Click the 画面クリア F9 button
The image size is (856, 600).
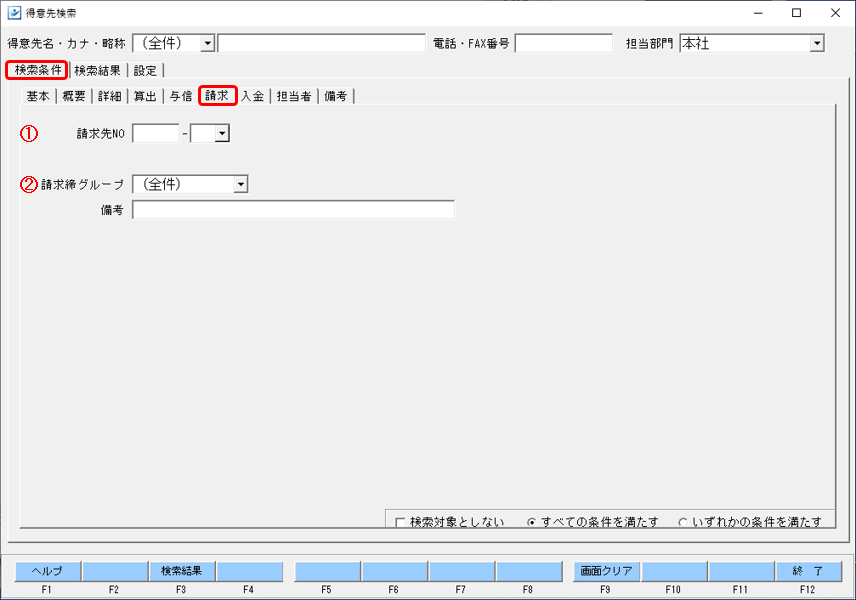pos(607,571)
